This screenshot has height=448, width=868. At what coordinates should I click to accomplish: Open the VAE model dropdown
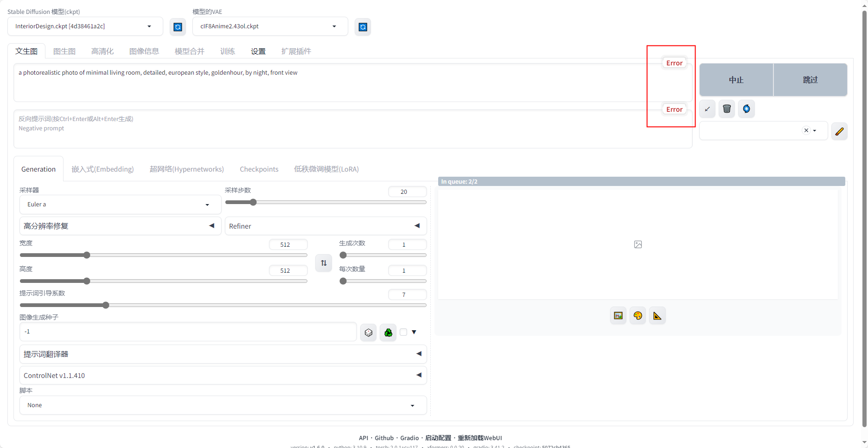pyautogui.click(x=270, y=26)
